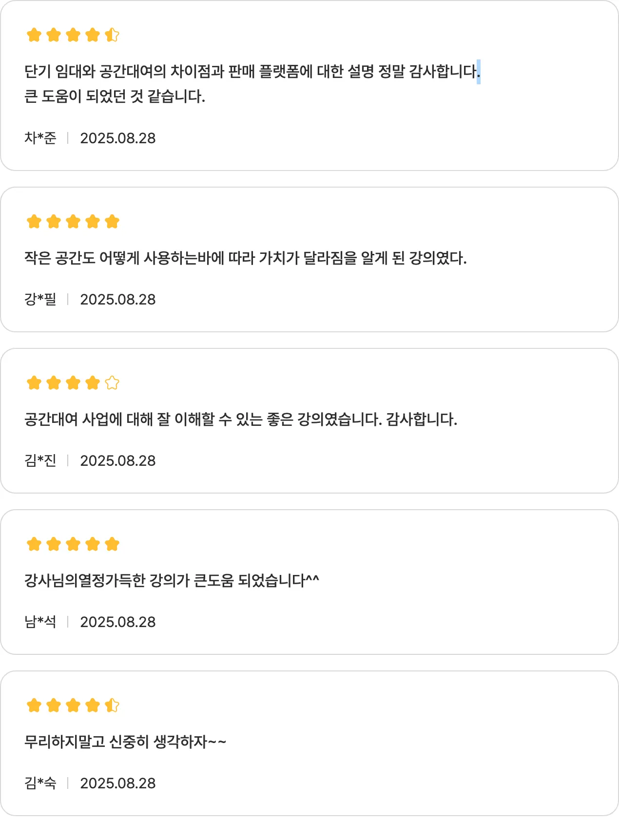Click the second star in 김*숙's review

[54, 706]
